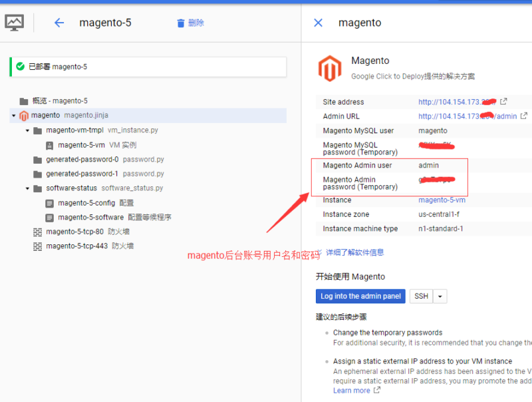The image size is (532, 402).
Task: Click folder icon for 概览 - magento-5
Action: 24,101
